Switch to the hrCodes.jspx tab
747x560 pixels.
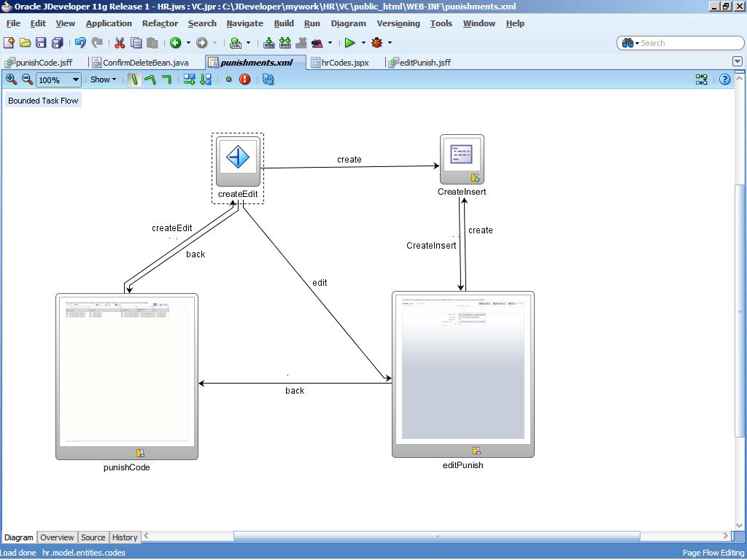tap(344, 63)
